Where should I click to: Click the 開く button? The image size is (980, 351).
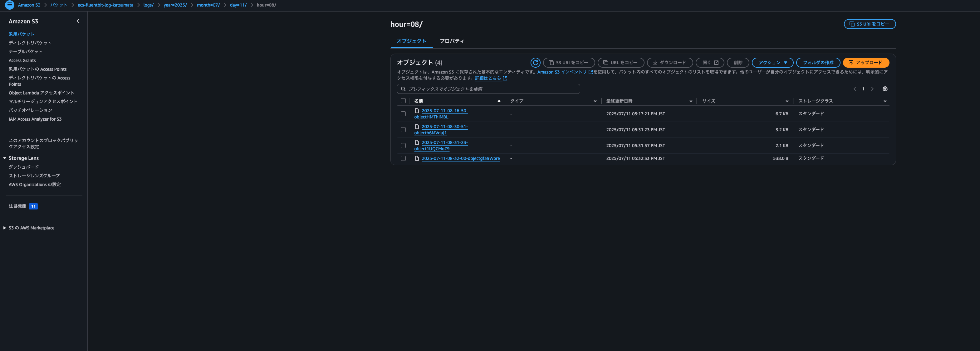click(x=710, y=63)
